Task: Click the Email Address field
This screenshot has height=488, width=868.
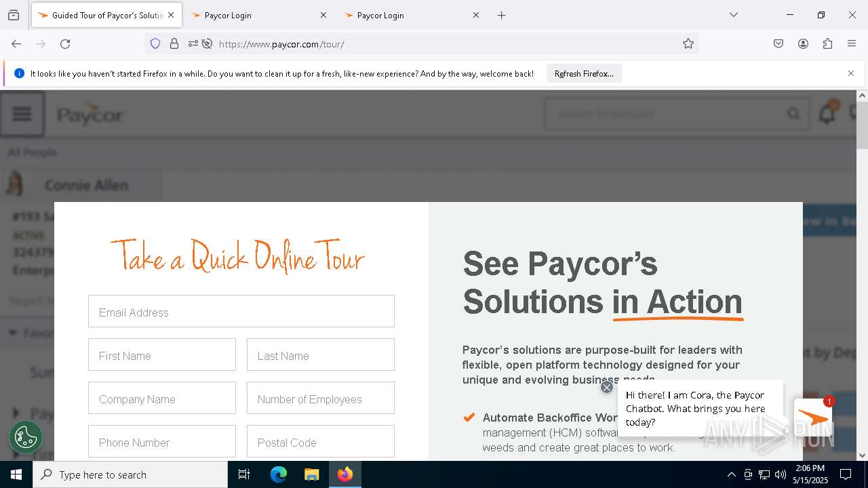Action: [241, 312]
